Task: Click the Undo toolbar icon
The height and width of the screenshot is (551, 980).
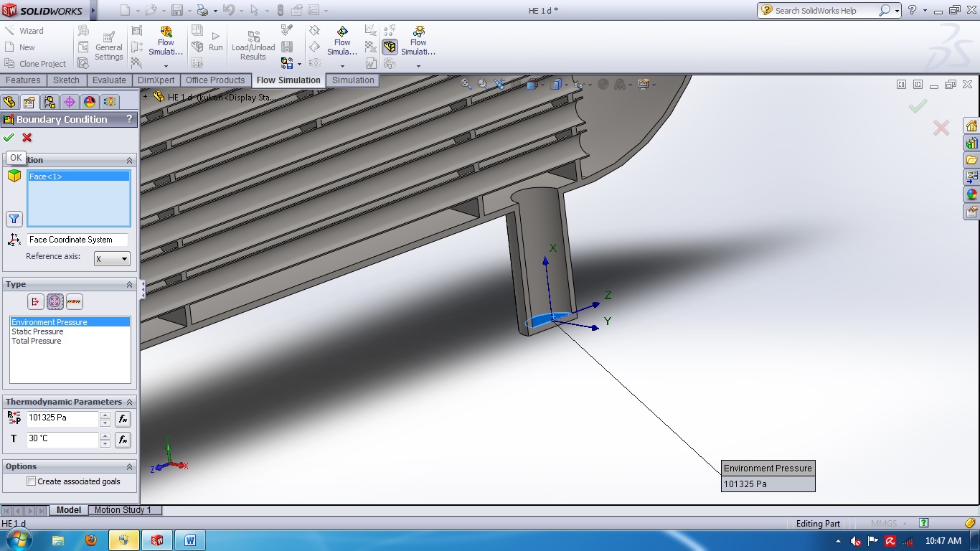Action: pyautogui.click(x=228, y=10)
